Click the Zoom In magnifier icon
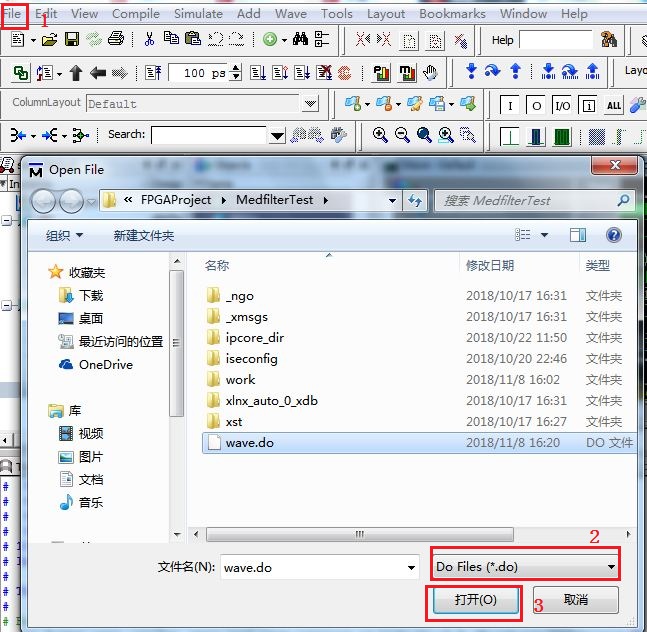 pos(380,134)
